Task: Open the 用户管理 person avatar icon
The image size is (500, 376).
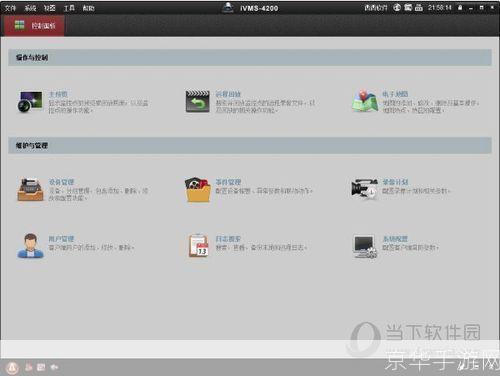Action: (x=30, y=246)
